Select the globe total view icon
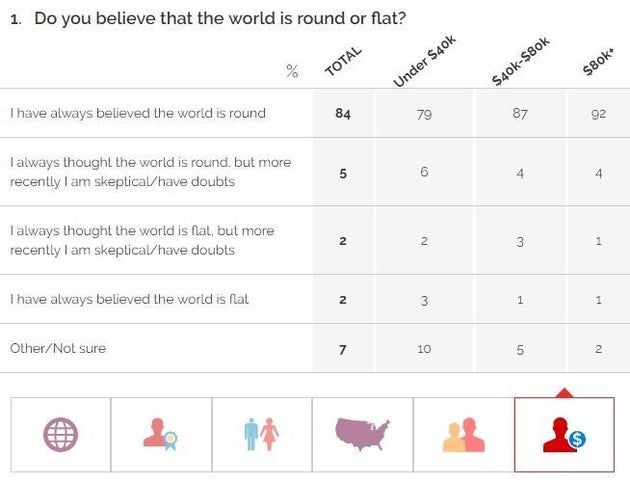630x484 pixels. click(x=60, y=434)
